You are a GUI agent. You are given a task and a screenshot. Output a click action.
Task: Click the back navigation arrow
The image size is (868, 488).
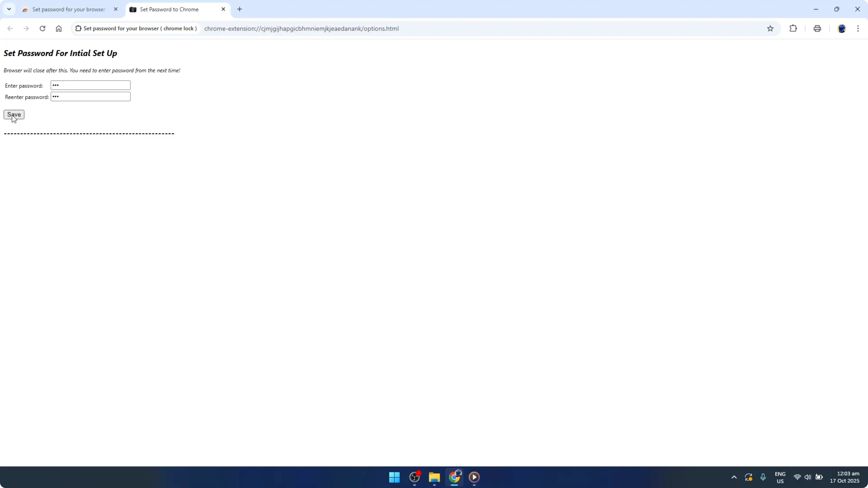pos(10,29)
